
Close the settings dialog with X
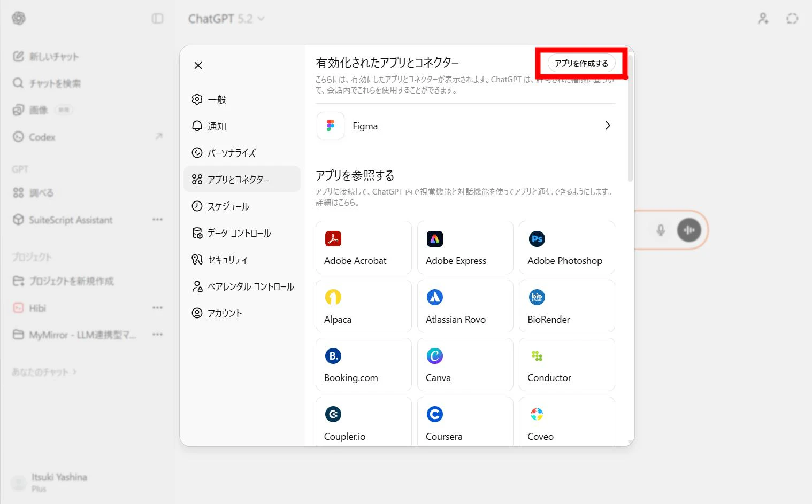click(198, 65)
